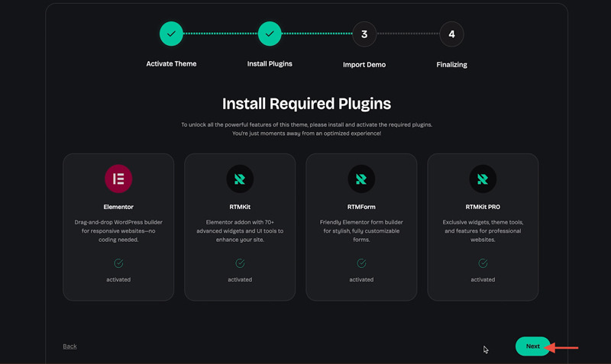Select step 4 circle for Finalizing
The height and width of the screenshot is (364, 611).
[451, 34]
